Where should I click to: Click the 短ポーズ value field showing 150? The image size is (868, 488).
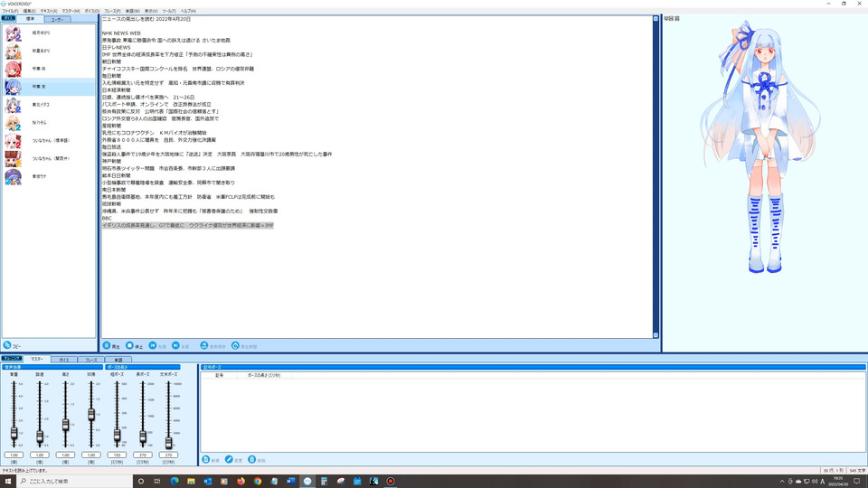point(117,455)
